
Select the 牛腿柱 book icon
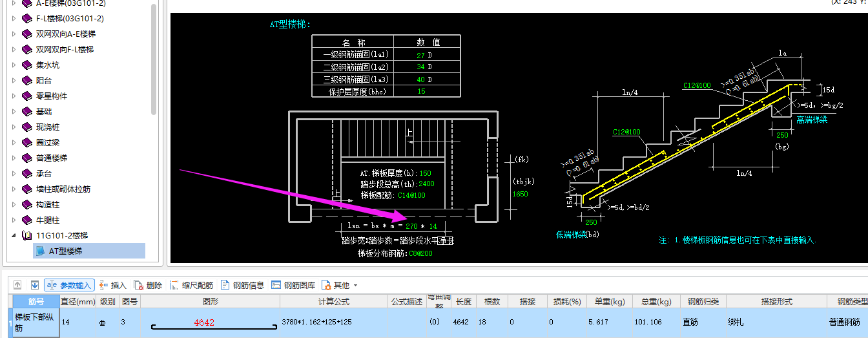point(26,220)
